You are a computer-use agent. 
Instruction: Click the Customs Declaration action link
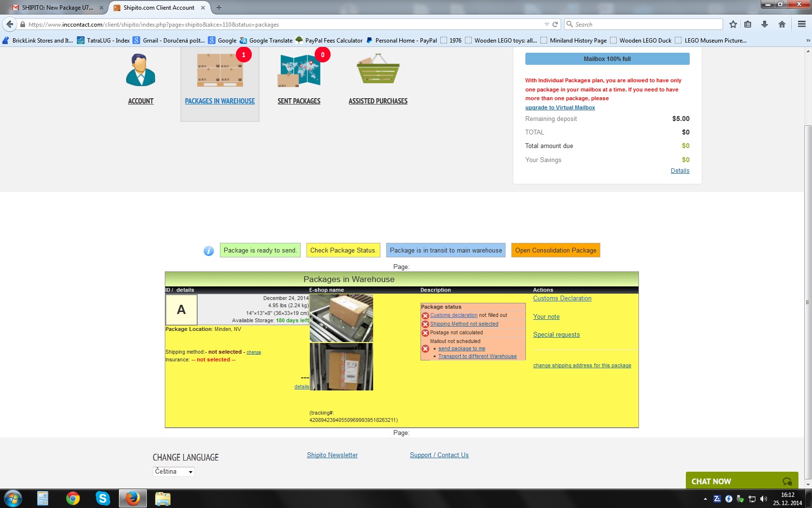[562, 299]
